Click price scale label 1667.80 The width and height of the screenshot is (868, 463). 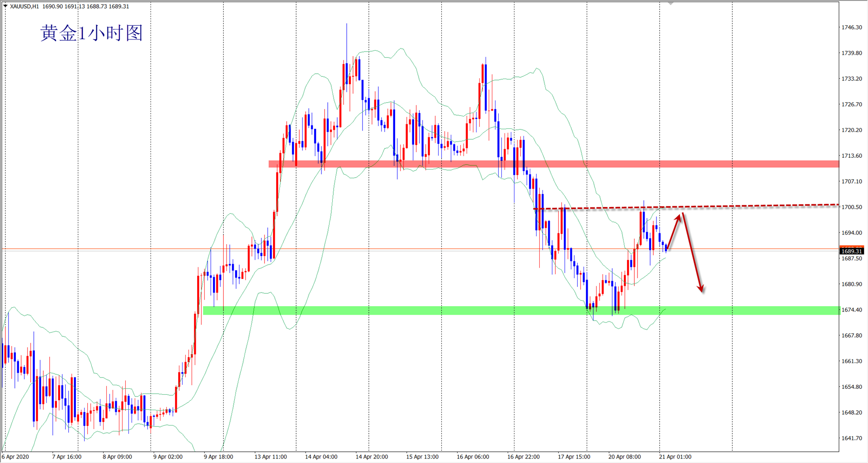pos(851,335)
